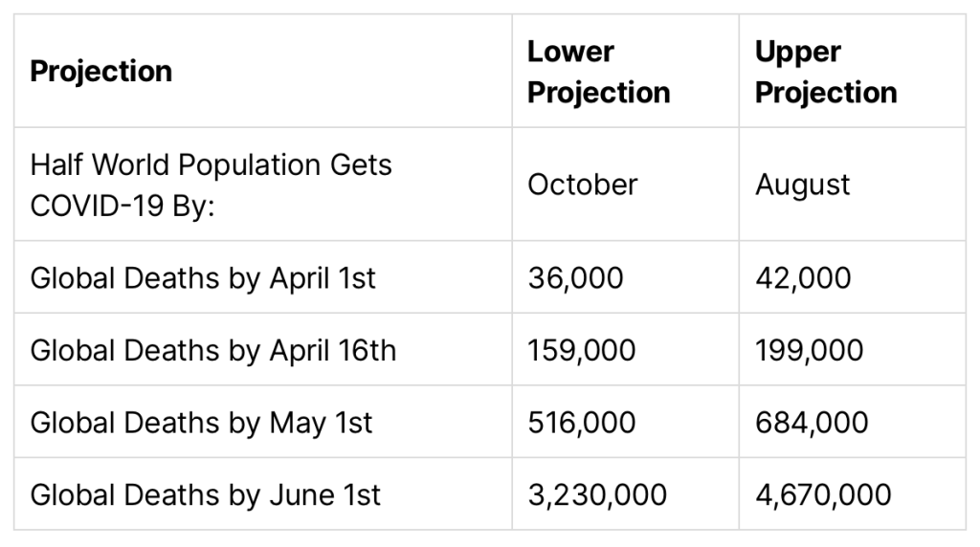Viewport: 980px width, 547px height.
Task: Click the Upper Projection column header
Action: (826, 72)
